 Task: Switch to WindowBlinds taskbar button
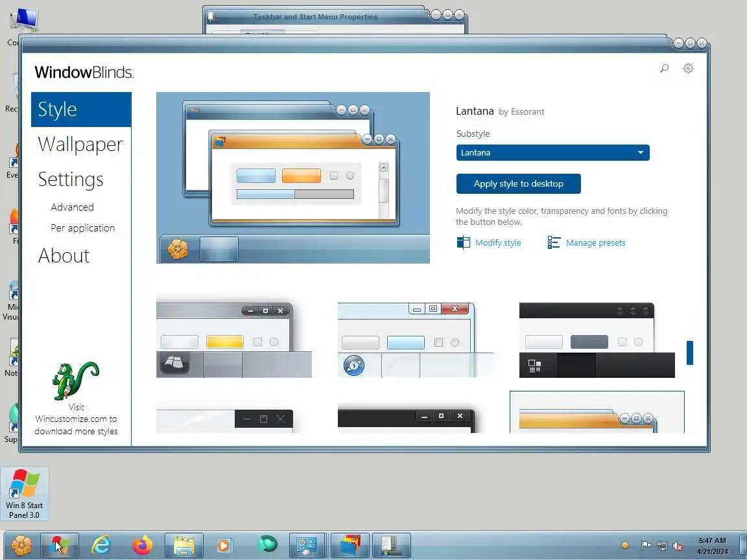coord(350,546)
